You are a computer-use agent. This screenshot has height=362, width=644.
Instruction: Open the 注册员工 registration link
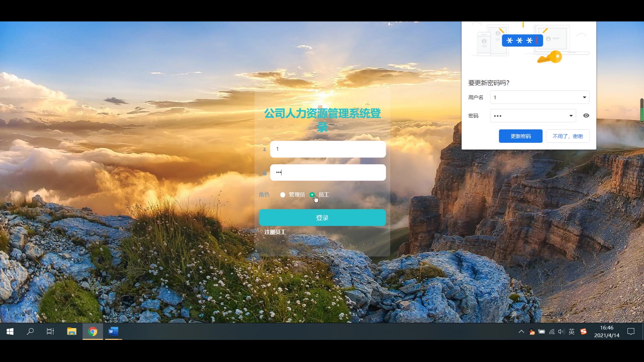point(275,232)
